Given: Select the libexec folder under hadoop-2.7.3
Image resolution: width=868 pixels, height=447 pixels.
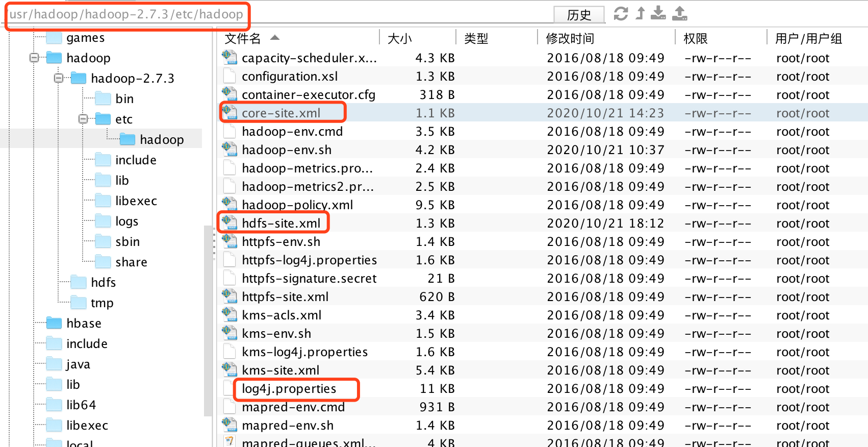Looking at the screenshot, I should click(x=136, y=201).
